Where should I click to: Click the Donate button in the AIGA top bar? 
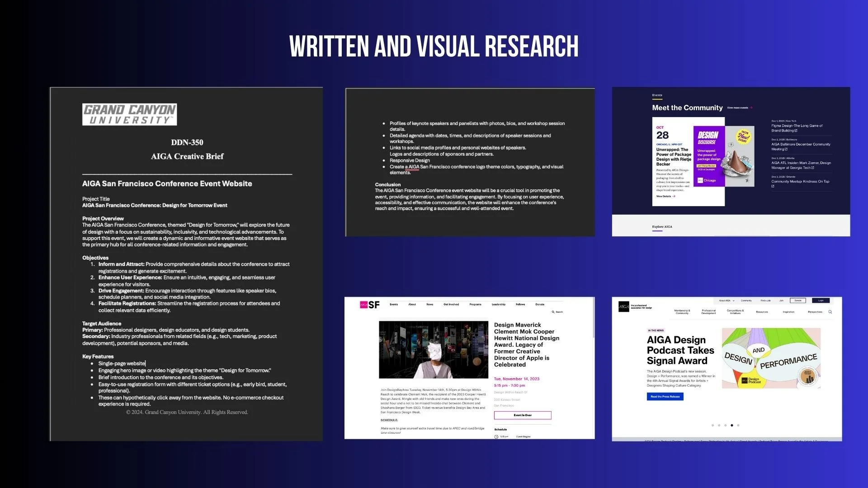(798, 300)
